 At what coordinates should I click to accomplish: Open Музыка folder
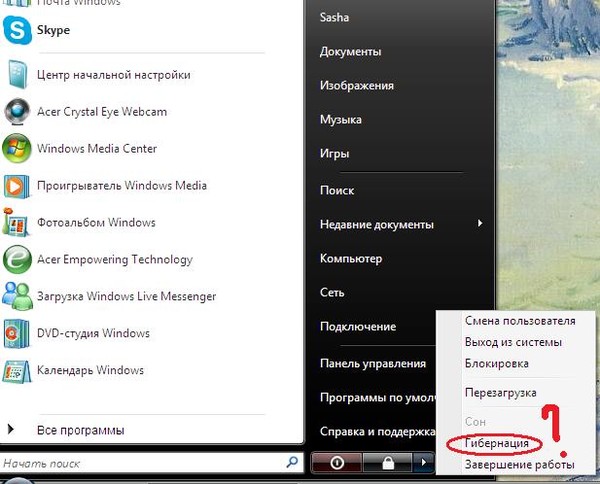pyautogui.click(x=341, y=119)
